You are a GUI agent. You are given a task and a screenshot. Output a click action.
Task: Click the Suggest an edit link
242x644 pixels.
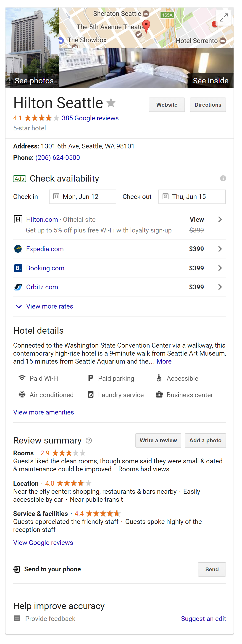click(203, 618)
